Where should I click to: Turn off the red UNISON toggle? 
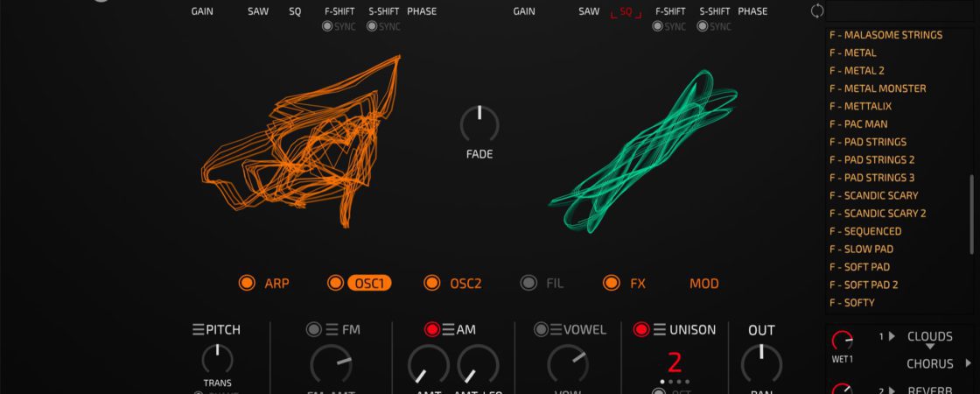click(641, 329)
